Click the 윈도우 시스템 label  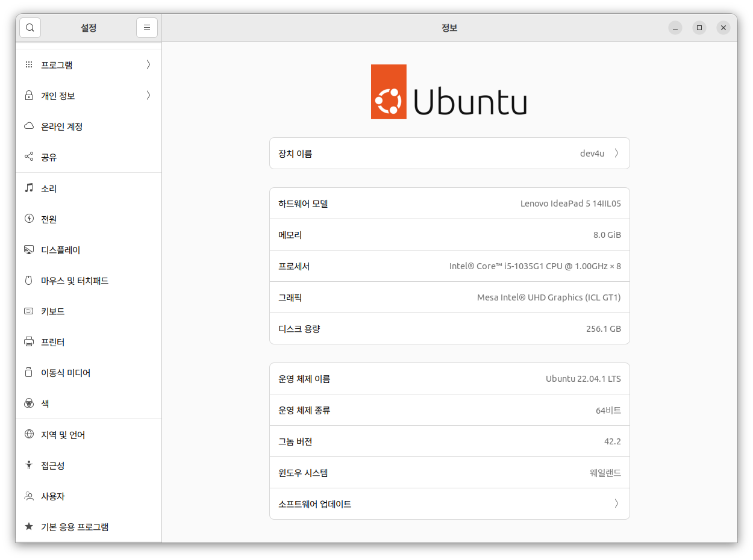pos(303,473)
